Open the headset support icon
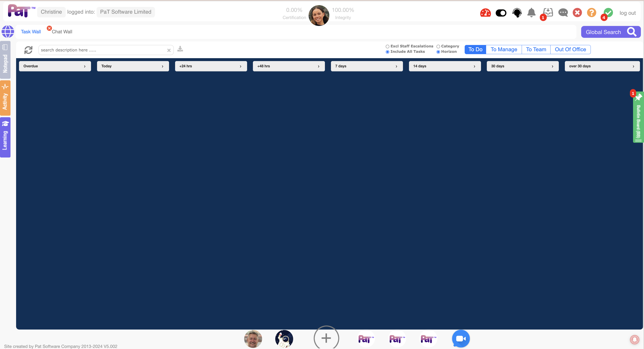Image resolution: width=644 pixels, height=349 pixels. (517, 13)
